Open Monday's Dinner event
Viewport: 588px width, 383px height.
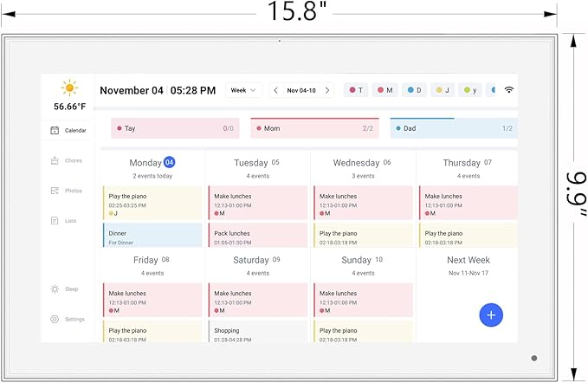[152, 236]
